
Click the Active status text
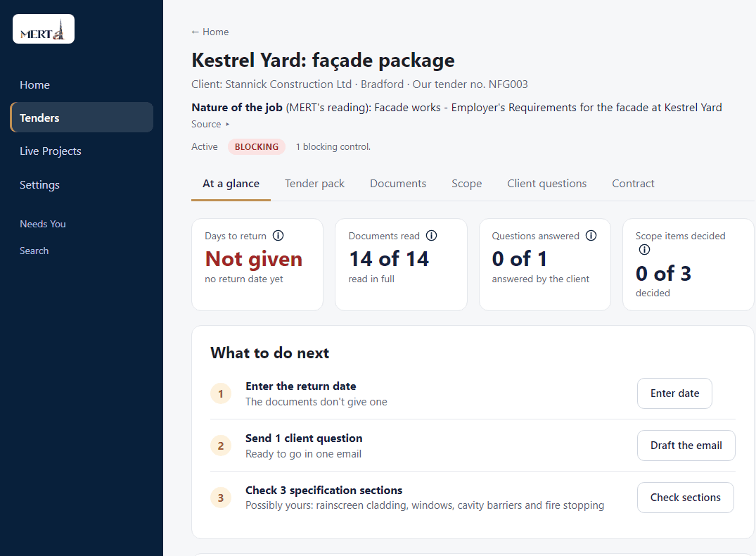205,146
